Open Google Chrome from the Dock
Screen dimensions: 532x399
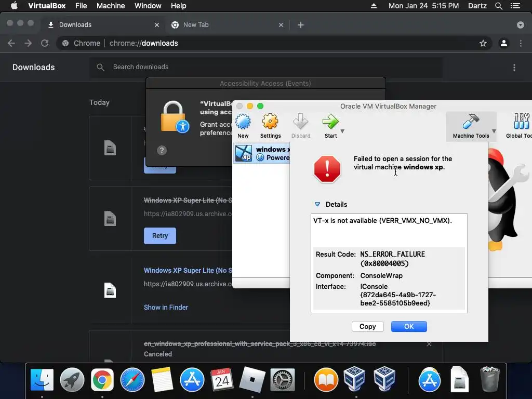tap(102, 380)
